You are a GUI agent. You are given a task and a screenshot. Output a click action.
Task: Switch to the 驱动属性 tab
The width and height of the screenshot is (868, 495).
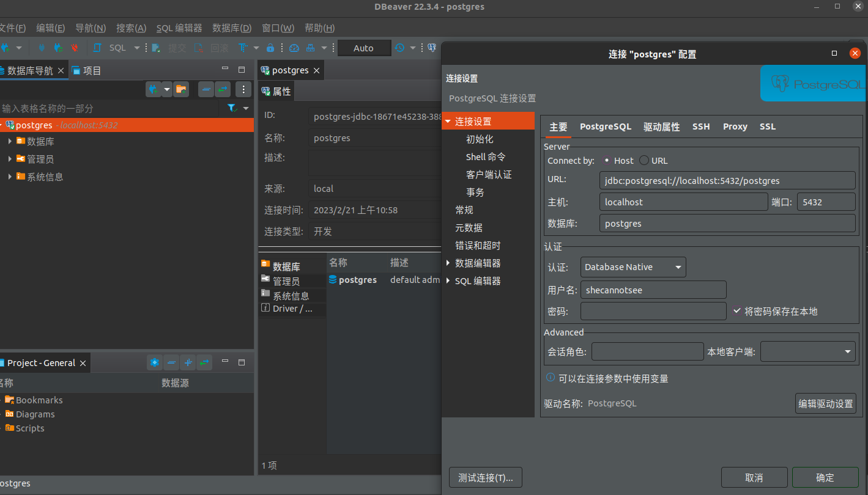[x=662, y=127]
